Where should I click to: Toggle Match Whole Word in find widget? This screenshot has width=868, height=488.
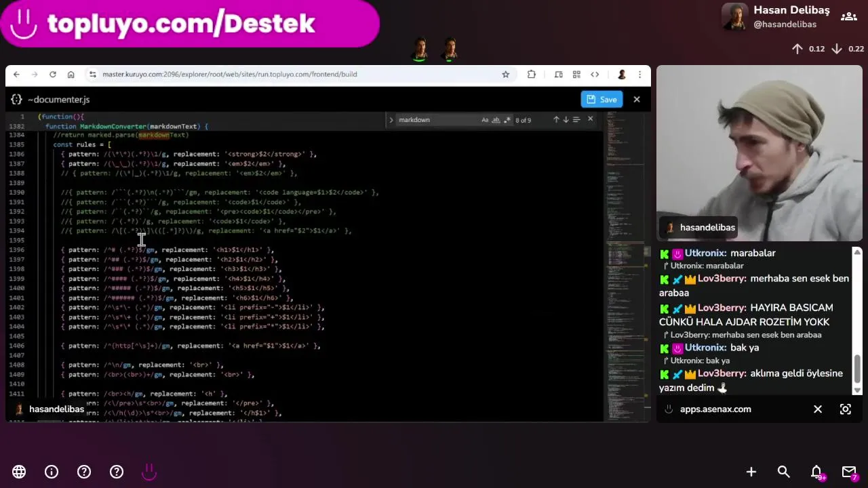click(x=496, y=120)
